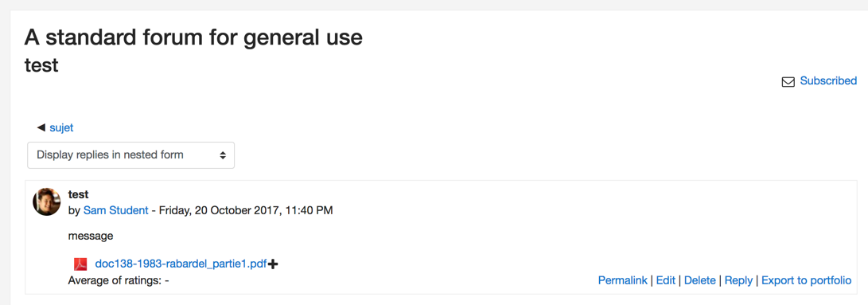
Task: Delete the test post
Action: (699, 280)
